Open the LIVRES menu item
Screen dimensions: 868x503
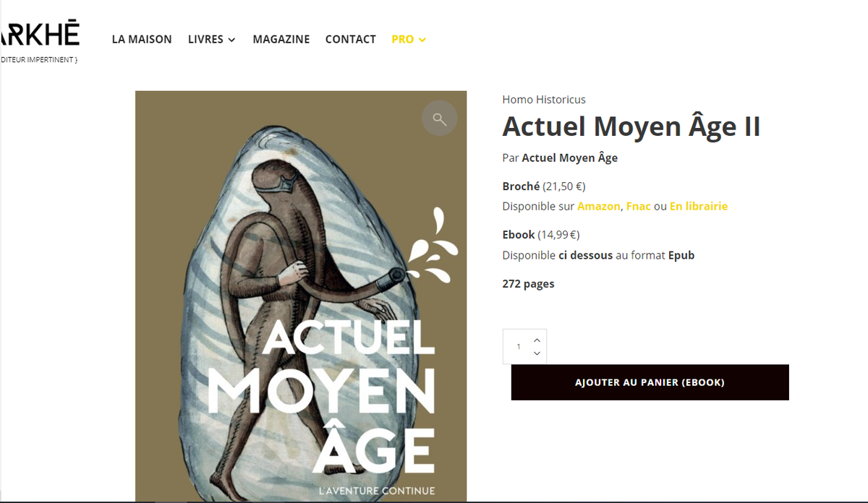(205, 39)
